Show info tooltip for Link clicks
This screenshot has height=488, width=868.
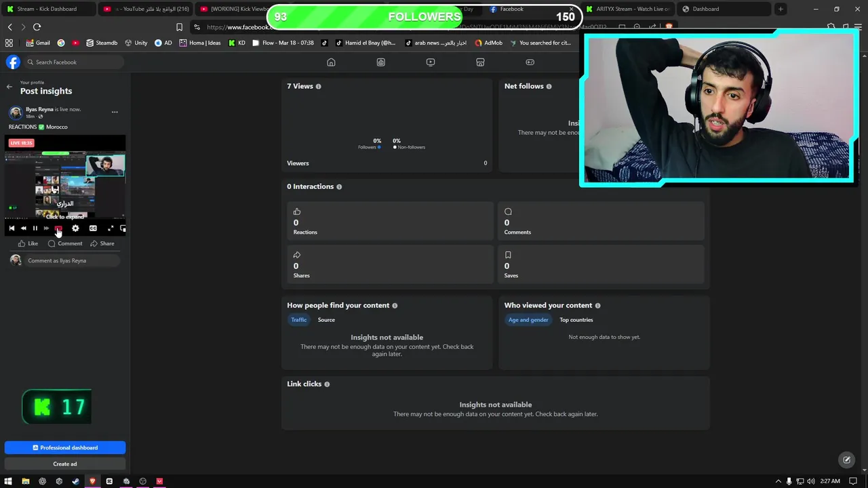pyautogui.click(x=327, y=384)
